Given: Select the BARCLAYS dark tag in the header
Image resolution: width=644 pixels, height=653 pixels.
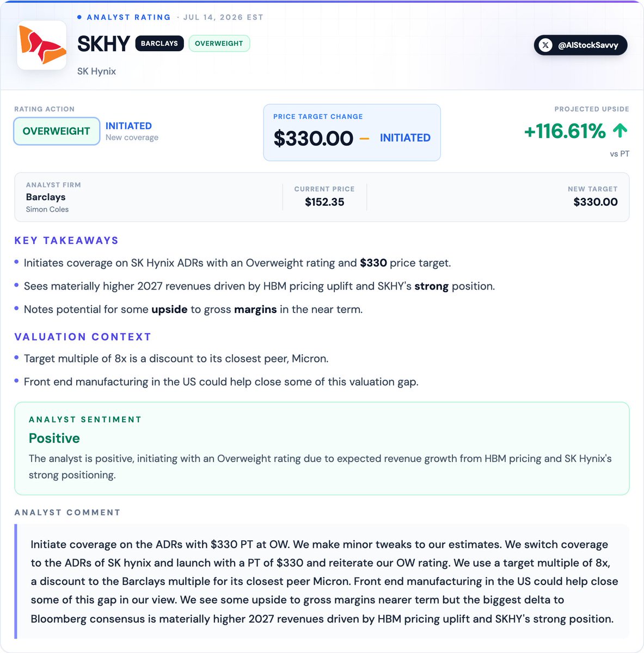Looking at the screenshot, I should point(160,44).
